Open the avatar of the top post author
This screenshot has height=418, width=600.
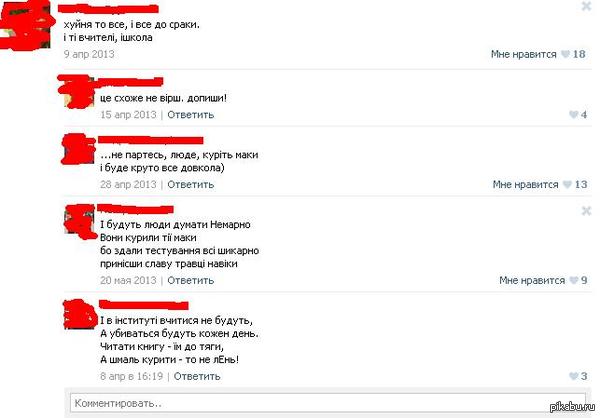coord(26,26)
